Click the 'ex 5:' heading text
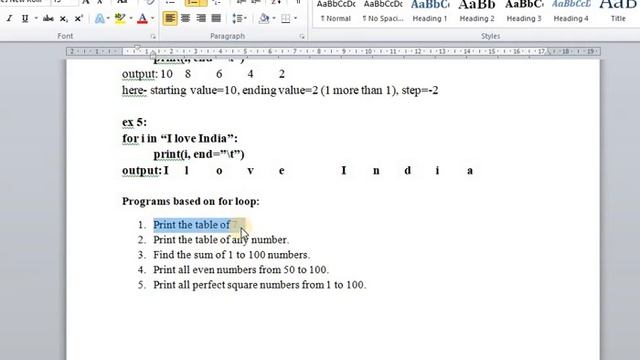The height and width of the screenshot is (360, 640). (x=134, y=122)
